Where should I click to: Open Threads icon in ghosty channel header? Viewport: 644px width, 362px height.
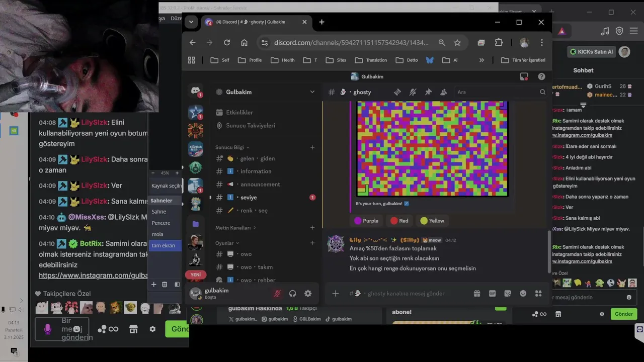(397, 92)
